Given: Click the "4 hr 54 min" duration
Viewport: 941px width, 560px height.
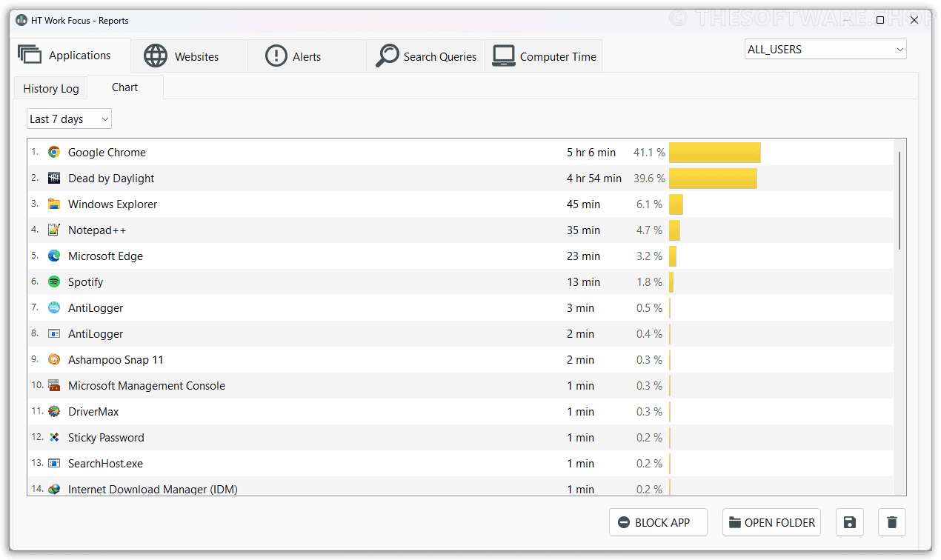Looking at the screenshot, I should point(594,179).
